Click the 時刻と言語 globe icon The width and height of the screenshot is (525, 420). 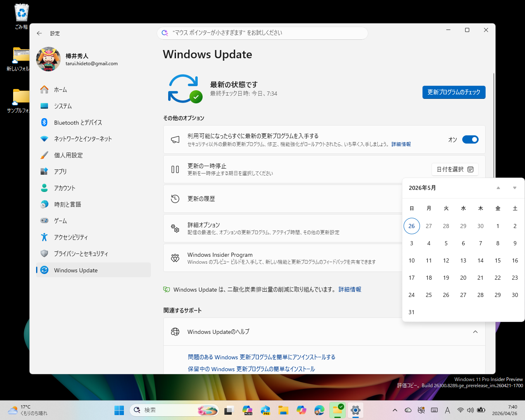44,204
